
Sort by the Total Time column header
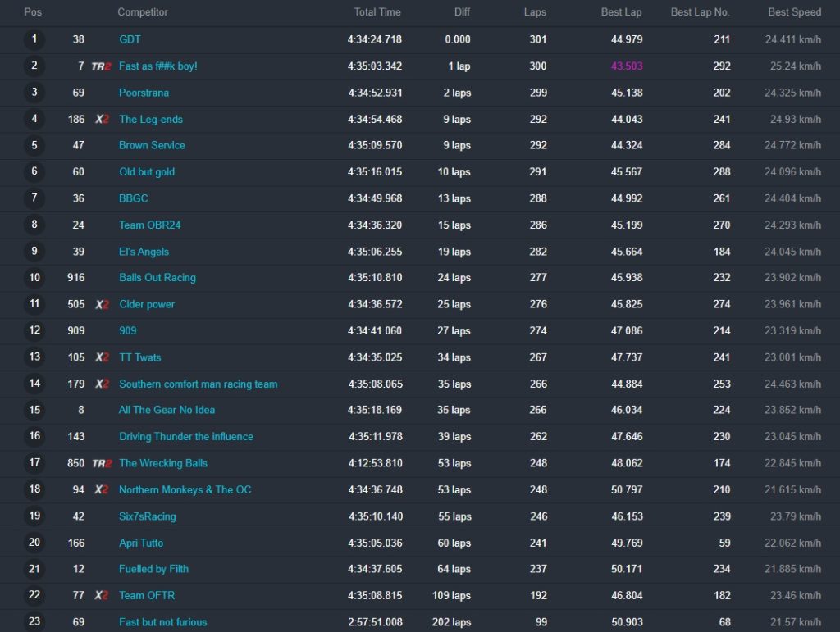point(377,12)
